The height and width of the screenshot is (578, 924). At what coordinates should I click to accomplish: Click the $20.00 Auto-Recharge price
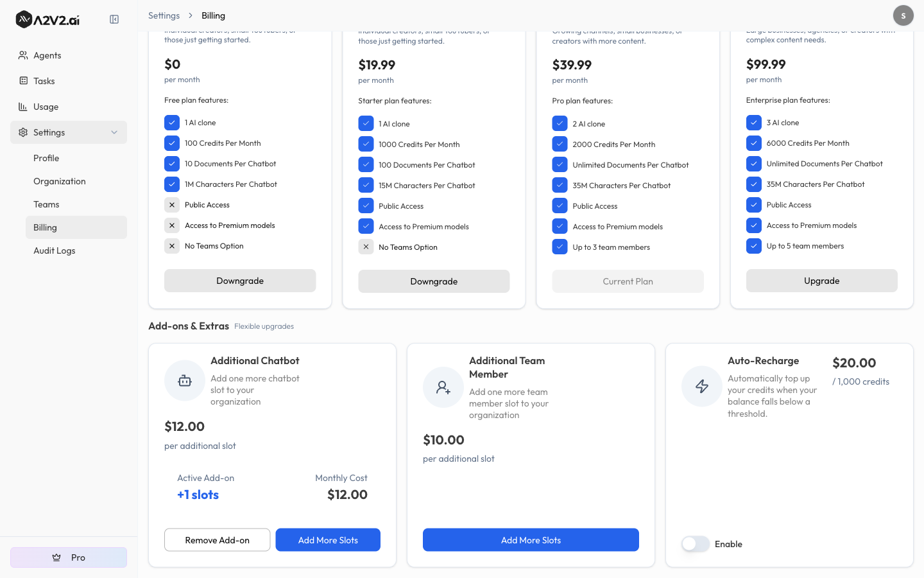click(854, 363)
